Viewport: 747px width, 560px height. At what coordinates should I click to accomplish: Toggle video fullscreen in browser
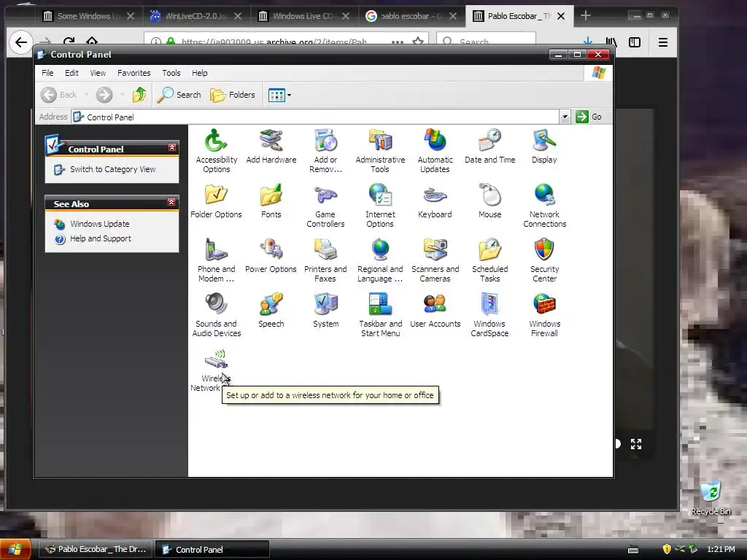coord(636,444)
